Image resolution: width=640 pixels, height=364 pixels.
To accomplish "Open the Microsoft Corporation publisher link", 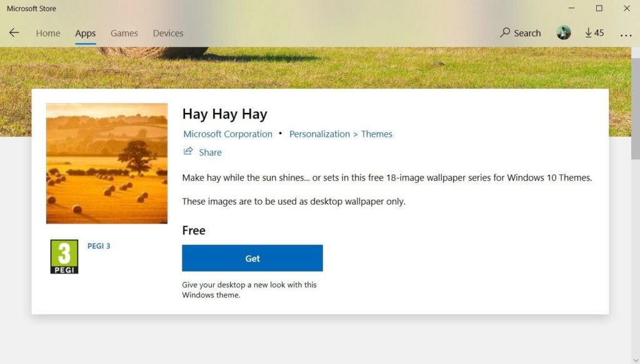I will pos(227,134).
